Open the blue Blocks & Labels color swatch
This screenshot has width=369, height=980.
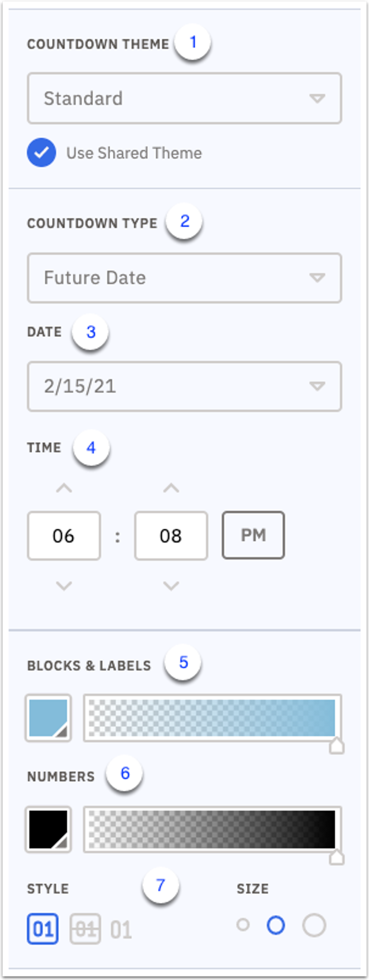tap(48, 718)
